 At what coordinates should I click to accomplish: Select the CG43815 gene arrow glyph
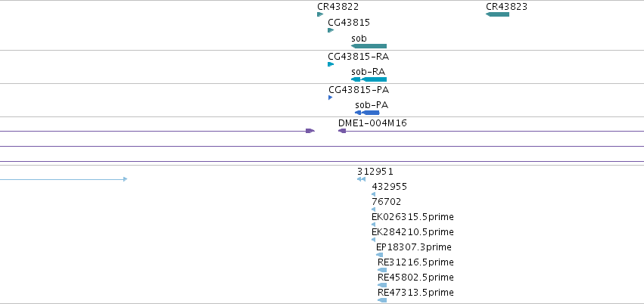(x=331, y=30)
